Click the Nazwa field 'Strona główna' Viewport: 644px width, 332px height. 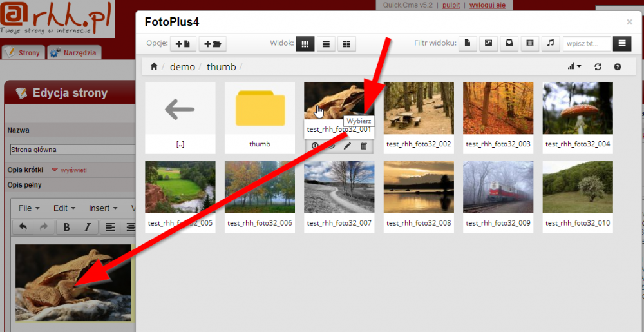[73, 150]
